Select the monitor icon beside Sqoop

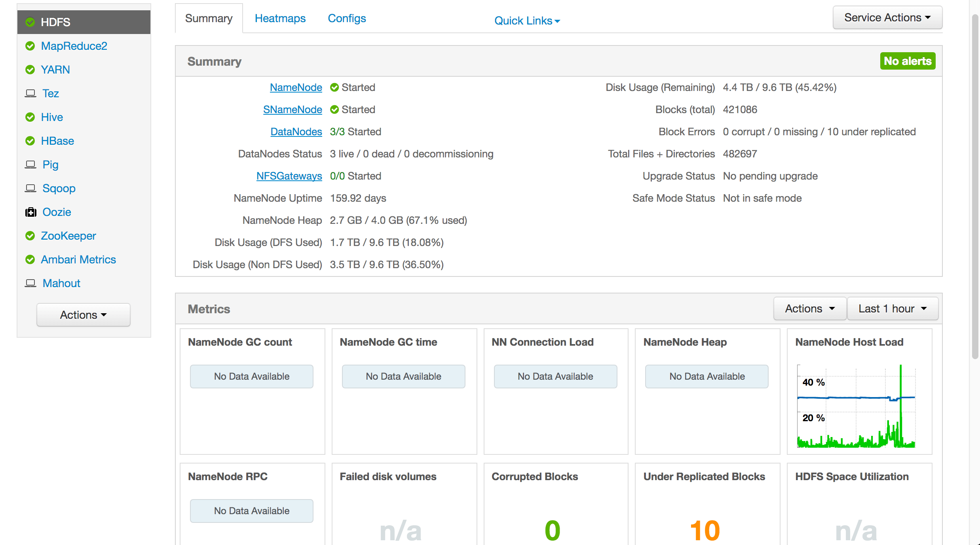(30, 188)
